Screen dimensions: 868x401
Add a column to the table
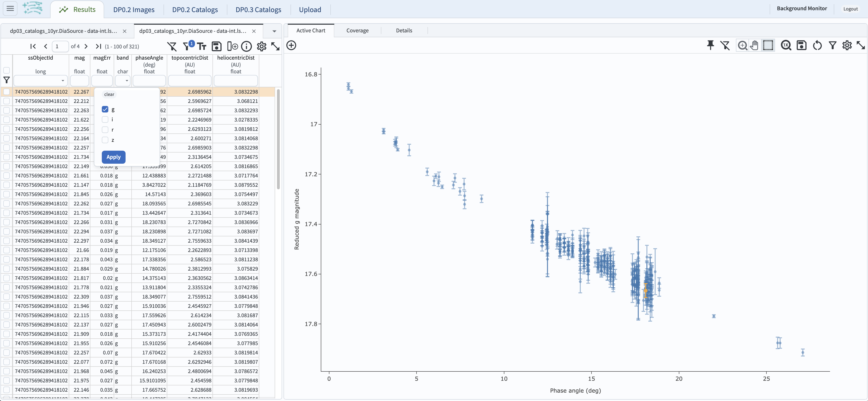click(x=232, y=47)
